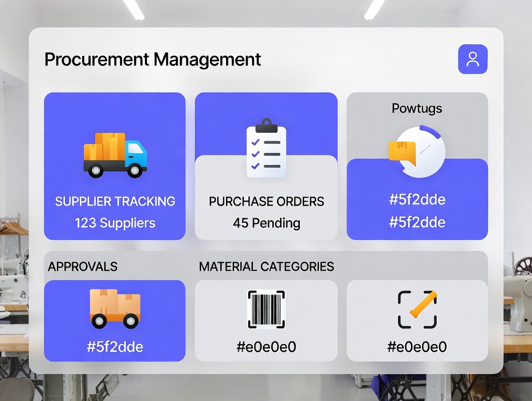Open the user profile icon
532x401 pixels.
(x=472, y=59)
